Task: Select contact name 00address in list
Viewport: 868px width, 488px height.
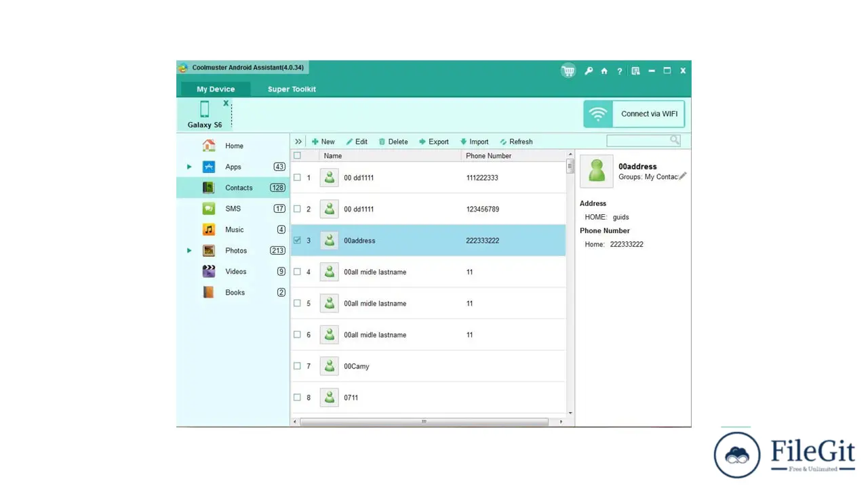Action: click(359, 241)
